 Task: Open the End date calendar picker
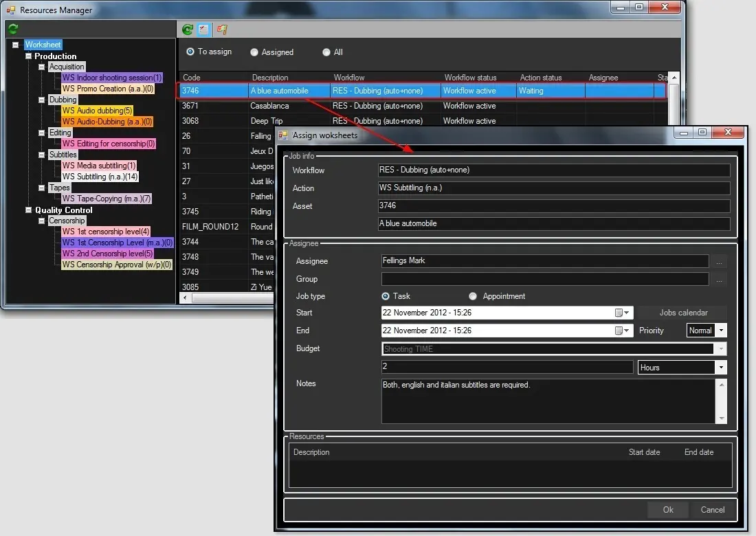[622, 331]
